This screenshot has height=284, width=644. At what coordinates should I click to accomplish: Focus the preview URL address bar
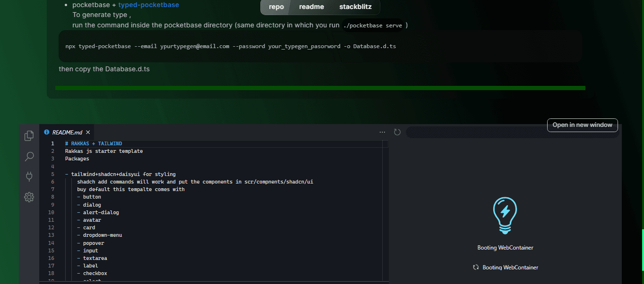(513, 132)
